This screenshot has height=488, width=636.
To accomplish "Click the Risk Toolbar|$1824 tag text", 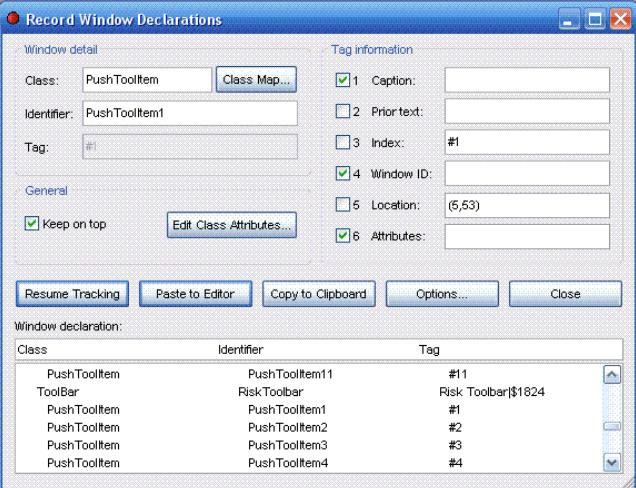I will [492, 392].
